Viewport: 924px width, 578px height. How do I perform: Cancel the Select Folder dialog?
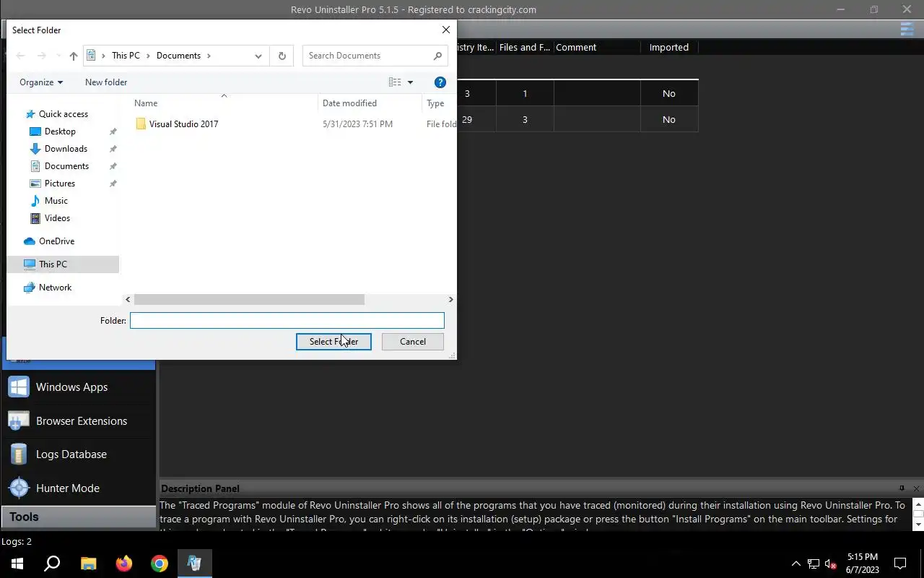[x=413, y=342]
